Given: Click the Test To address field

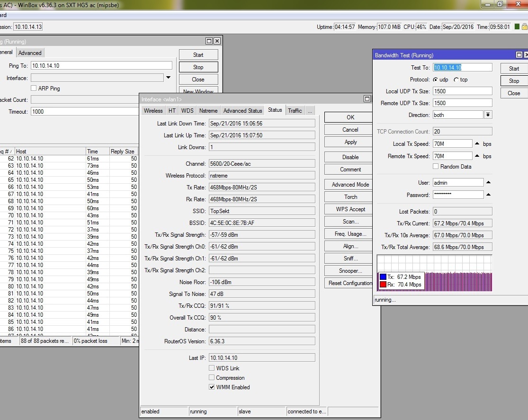Looking at the screenshot, I should point(462,67).
